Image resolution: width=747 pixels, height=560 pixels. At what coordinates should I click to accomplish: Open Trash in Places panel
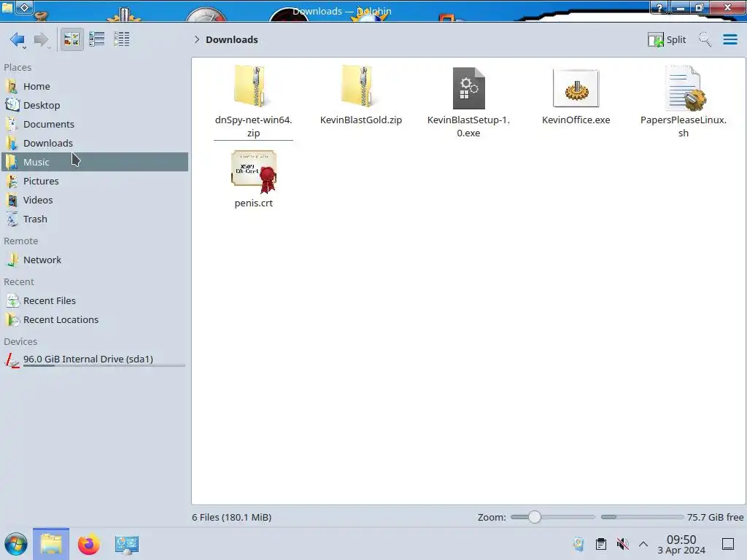(x=95, y=219)
